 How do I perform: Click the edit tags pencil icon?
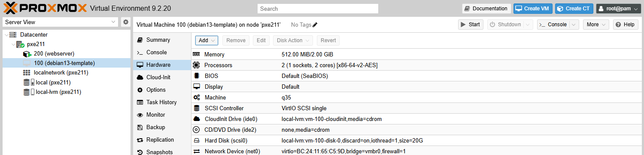pos(315,25)
